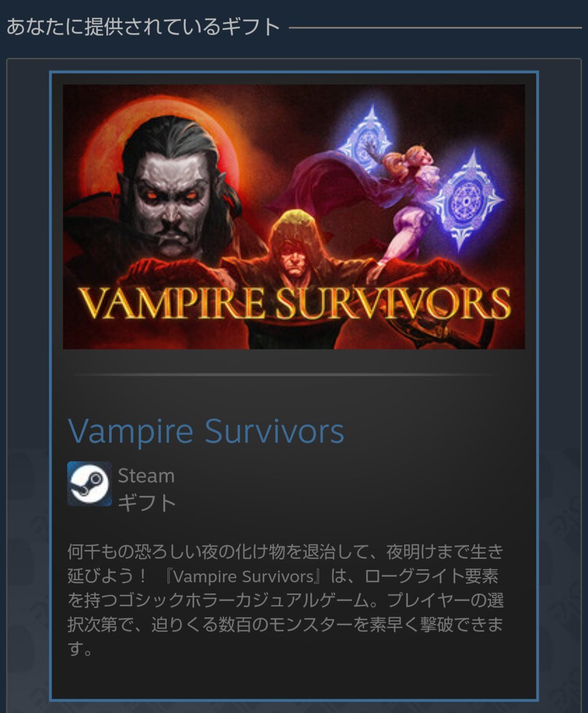Click the Japanese game description paragraph
588x713 pixels.
(286, 600)
